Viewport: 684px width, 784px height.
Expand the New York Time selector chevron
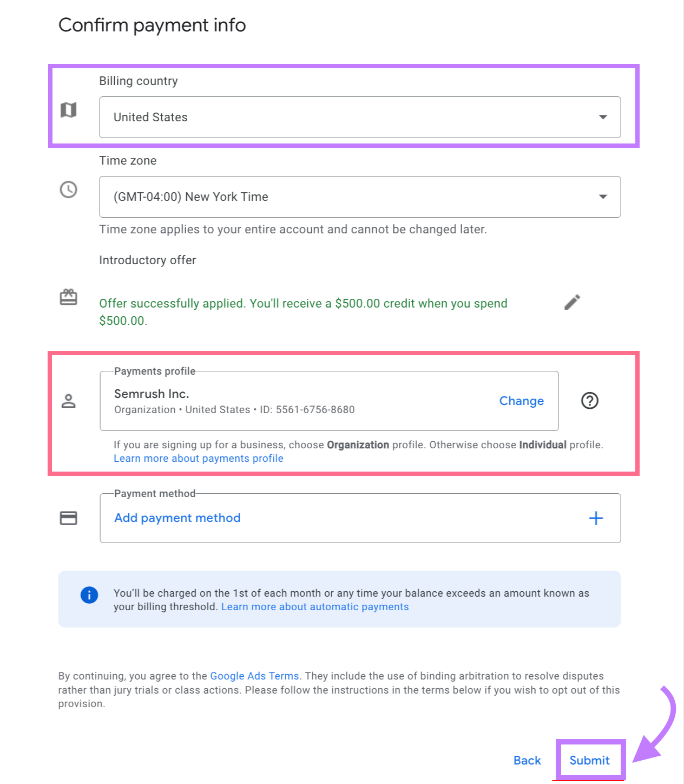point(602,197)
